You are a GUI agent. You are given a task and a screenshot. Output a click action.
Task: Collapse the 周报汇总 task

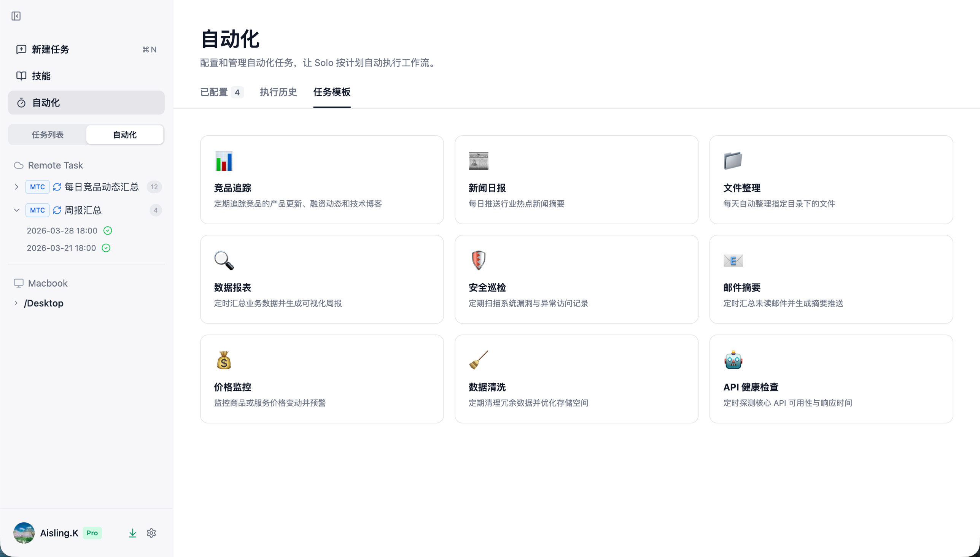tap(16, 210)
